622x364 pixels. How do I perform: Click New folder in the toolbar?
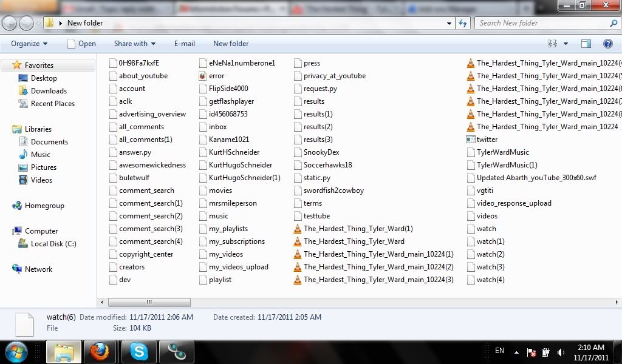coord(231,44)
